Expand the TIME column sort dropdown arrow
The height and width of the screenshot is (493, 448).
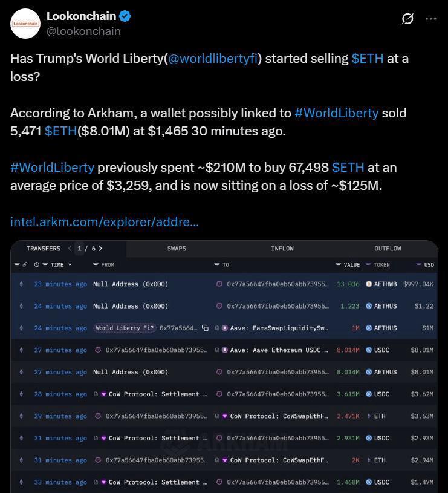point(70,264)
